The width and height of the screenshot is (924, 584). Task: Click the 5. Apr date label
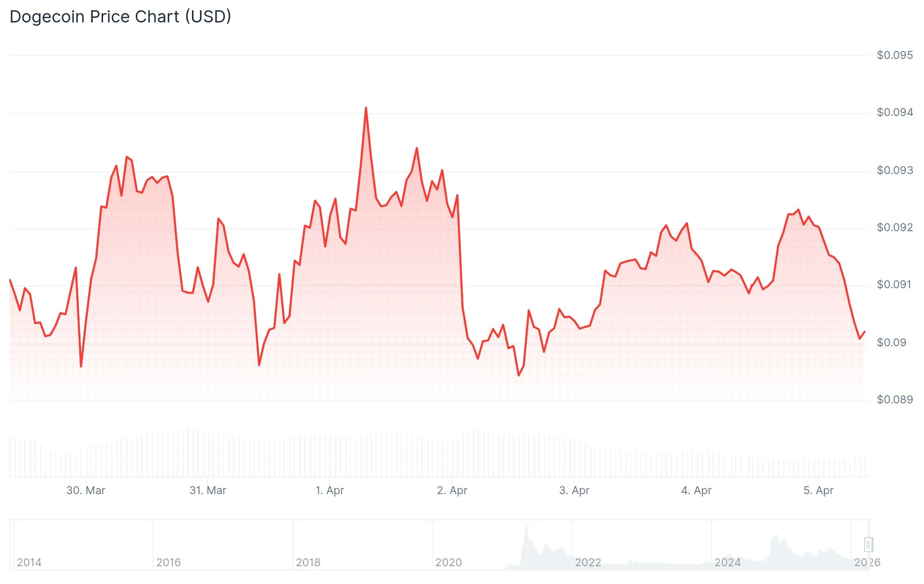click(x=819, y=490)
